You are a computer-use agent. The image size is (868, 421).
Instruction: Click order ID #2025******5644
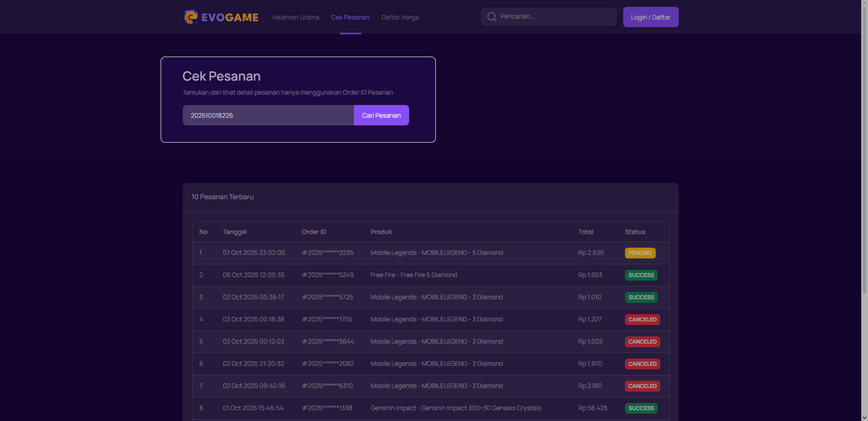328,341
